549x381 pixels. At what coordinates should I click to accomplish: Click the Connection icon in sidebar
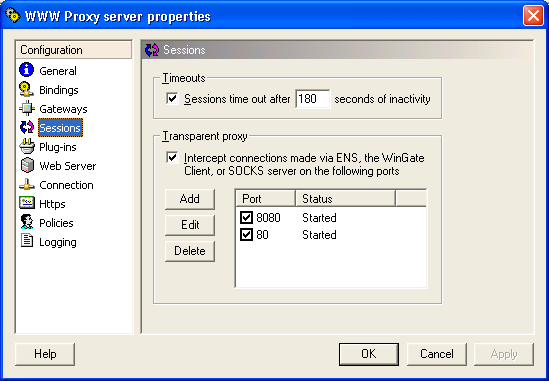click(27, 184)
